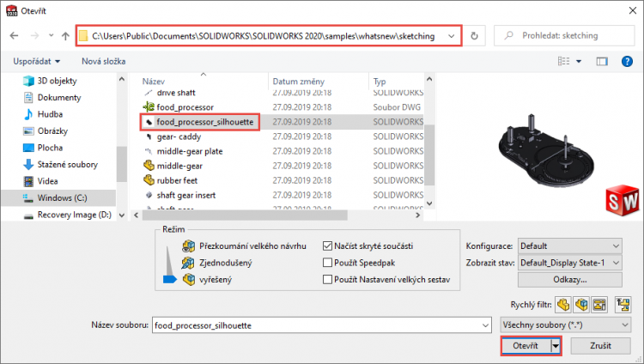This screenshot has height=364, width=644.
Task: Open the Uspořádat menu
Action: point(37,62)
